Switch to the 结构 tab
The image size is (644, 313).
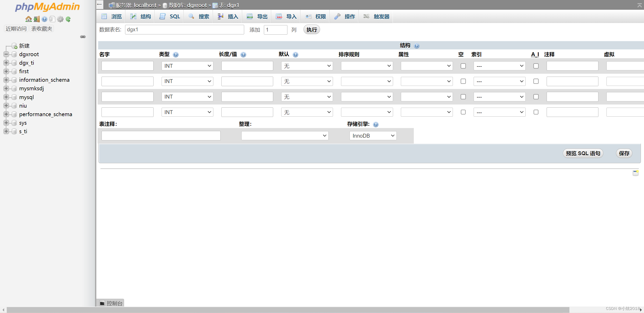(141, 17)
